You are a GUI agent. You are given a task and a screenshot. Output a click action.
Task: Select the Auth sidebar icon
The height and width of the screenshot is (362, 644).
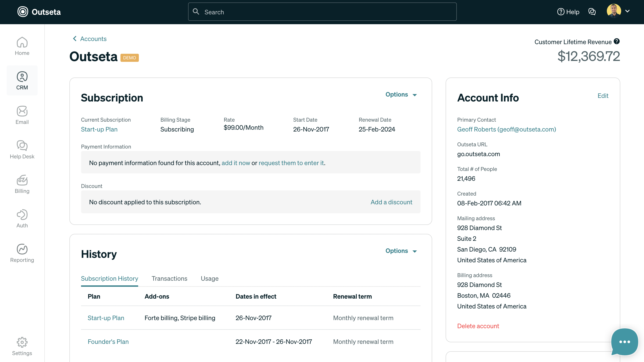pyautogui.click(x=22, y=218)
